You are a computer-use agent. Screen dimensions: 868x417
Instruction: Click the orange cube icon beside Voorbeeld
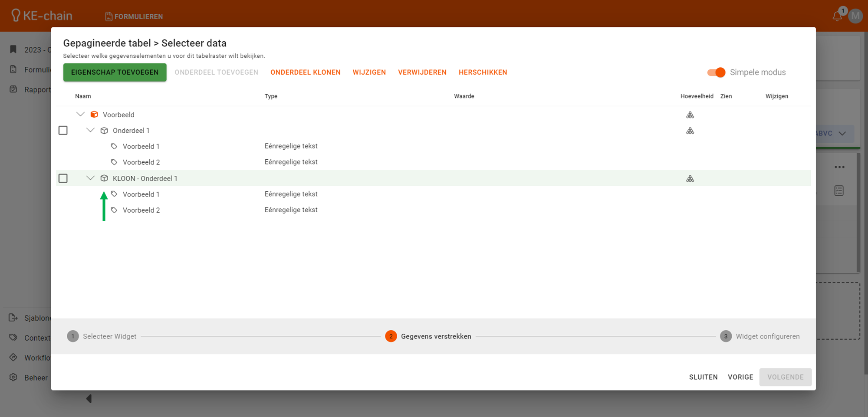(x=94, y=115)
